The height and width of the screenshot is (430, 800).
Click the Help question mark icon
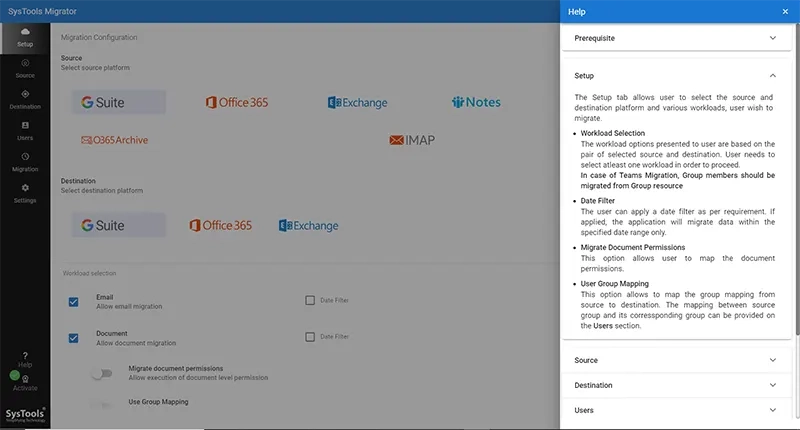pyautogui.click(x=25, y=355)
